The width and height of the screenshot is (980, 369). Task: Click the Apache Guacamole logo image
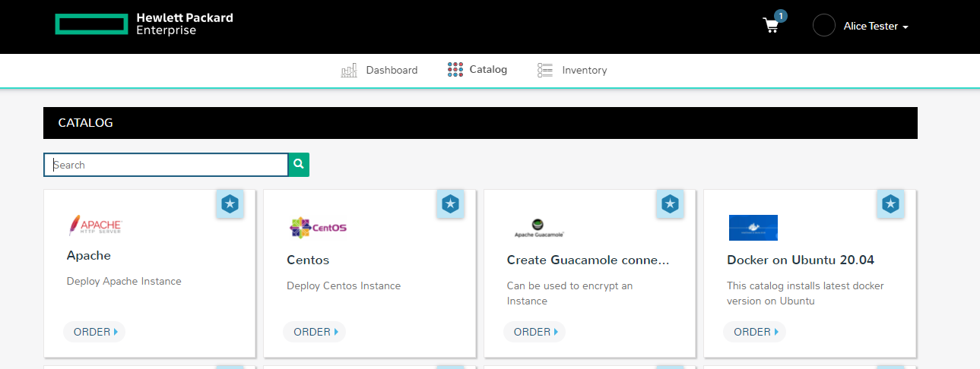coord(538,229)
